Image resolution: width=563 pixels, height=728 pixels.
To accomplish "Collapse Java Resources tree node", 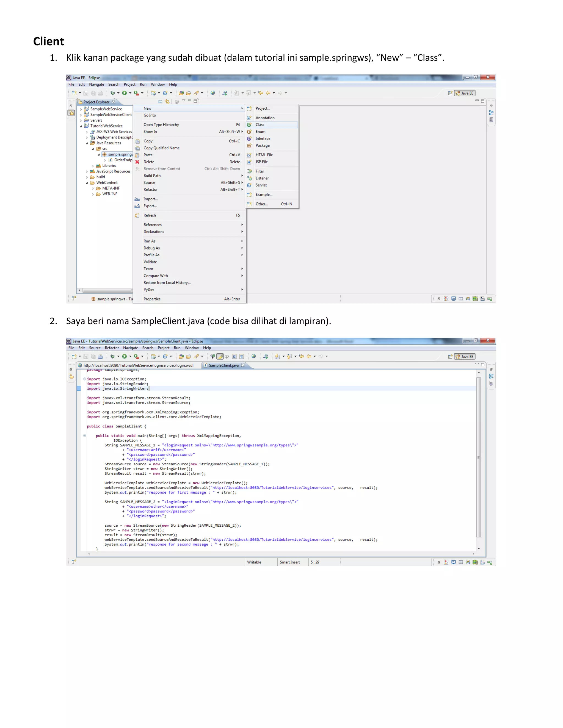I will point(87,143).
